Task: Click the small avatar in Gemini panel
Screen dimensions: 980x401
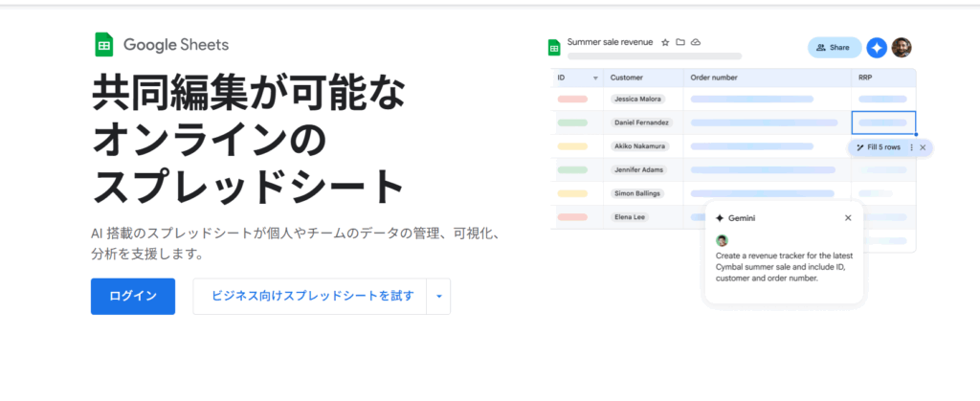Action: 722,240
